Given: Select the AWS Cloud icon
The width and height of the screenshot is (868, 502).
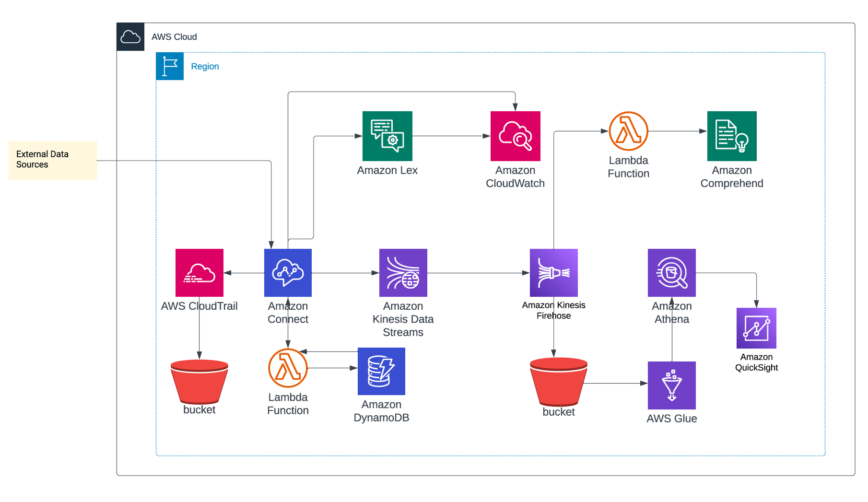Looking at the screenshot, I should 130,36.
